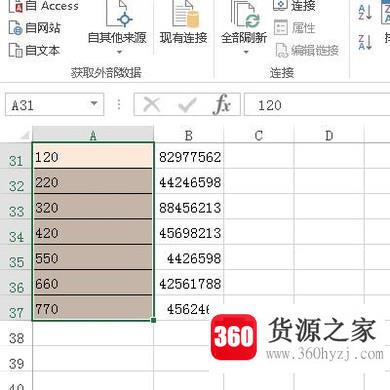Import data From Web (自网站)
The image size is (390, 390).
(x=35, y=28)
